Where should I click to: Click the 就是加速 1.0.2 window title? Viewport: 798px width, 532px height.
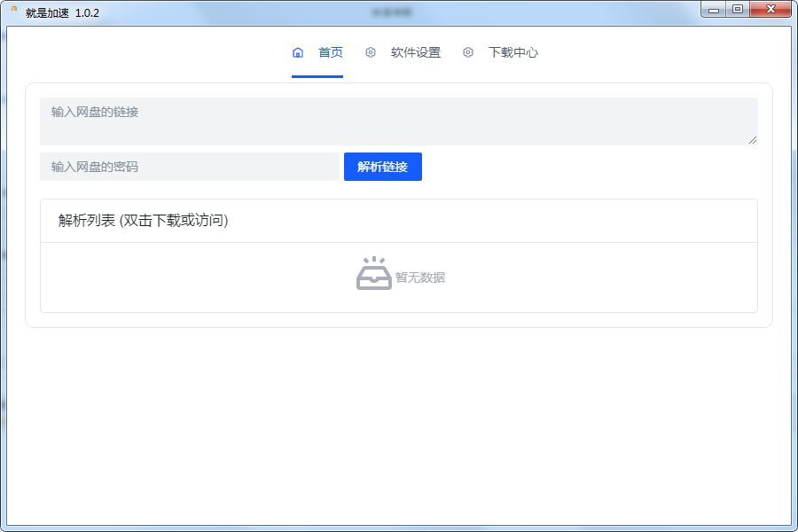click(62, 12)
